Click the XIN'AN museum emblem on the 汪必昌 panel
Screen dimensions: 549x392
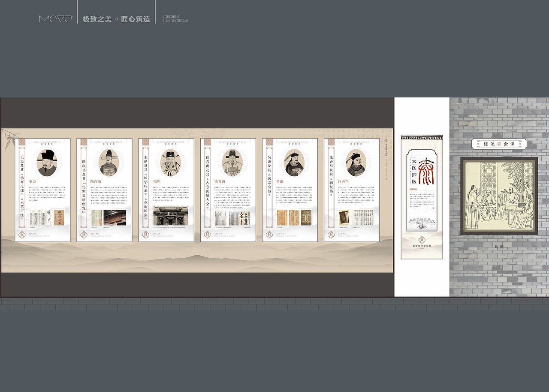click(331, 235)
